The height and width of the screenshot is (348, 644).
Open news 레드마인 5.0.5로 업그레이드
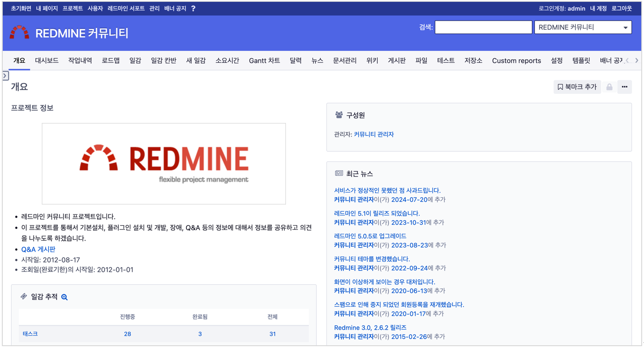(370, 236)
